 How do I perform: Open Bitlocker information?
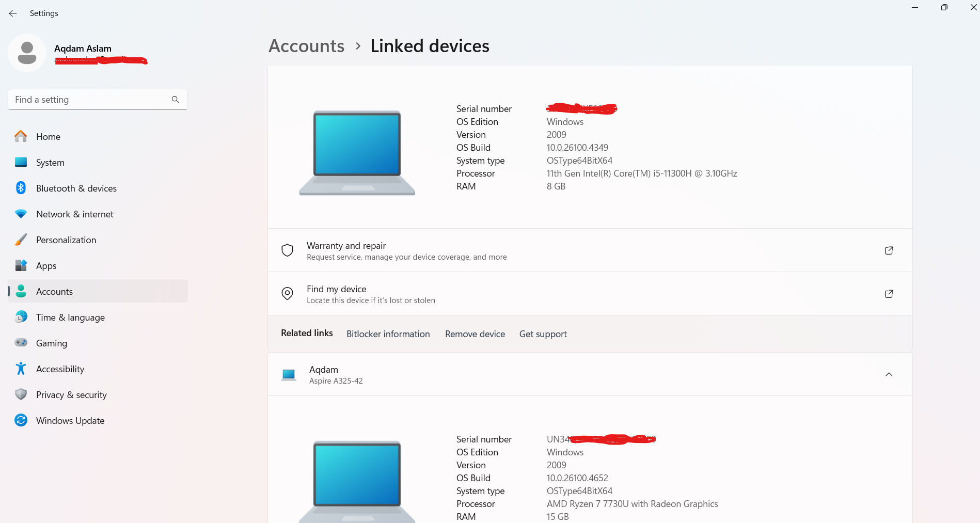tap(388, 334)
